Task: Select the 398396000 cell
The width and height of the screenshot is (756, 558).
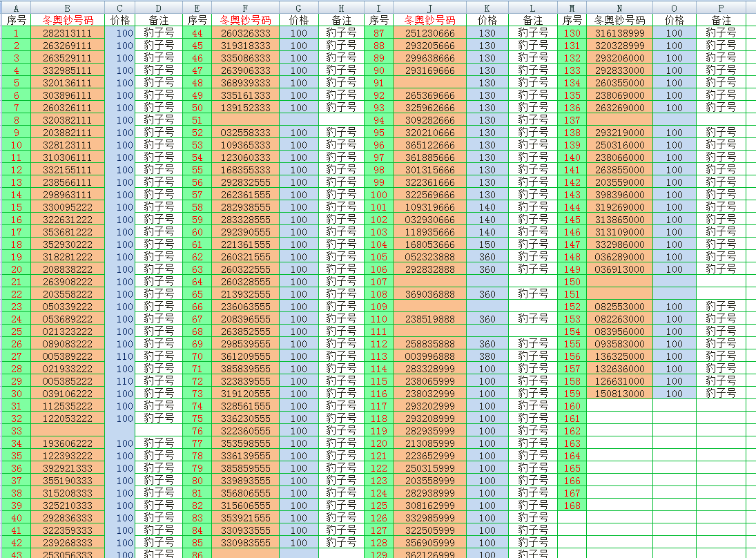Action: tap(619, 195)
